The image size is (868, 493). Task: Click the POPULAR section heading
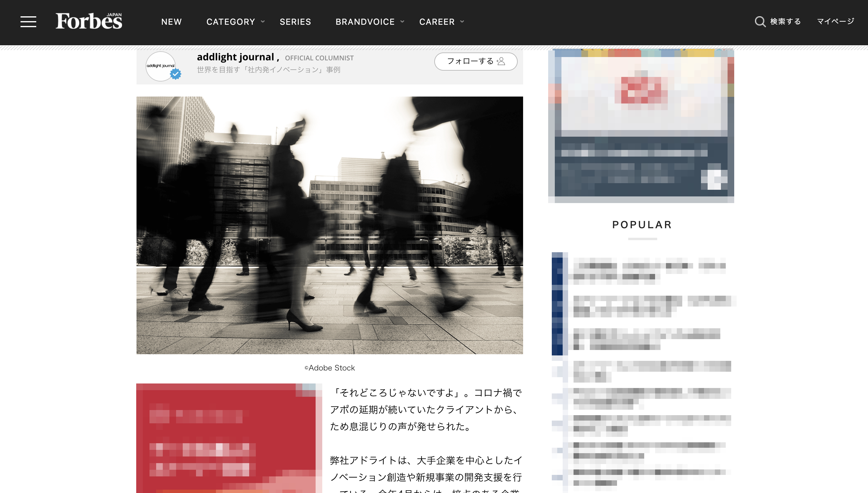642,225
